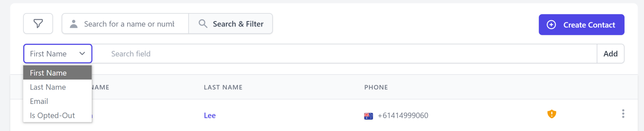Click the person icon in the name search box
The width and height of the screenshot is (644, 131).
click(x=73, y=24)
